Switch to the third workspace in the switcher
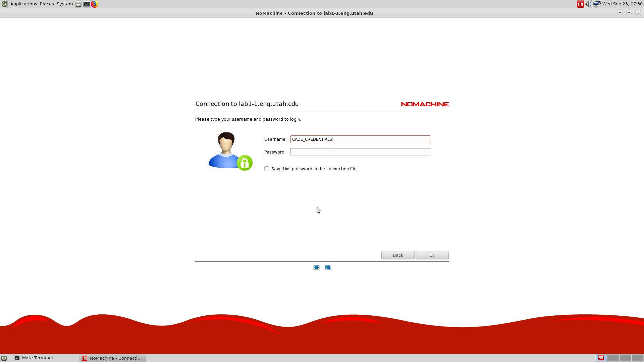Viewport: 644px width, 362px height. pos(625,358)
